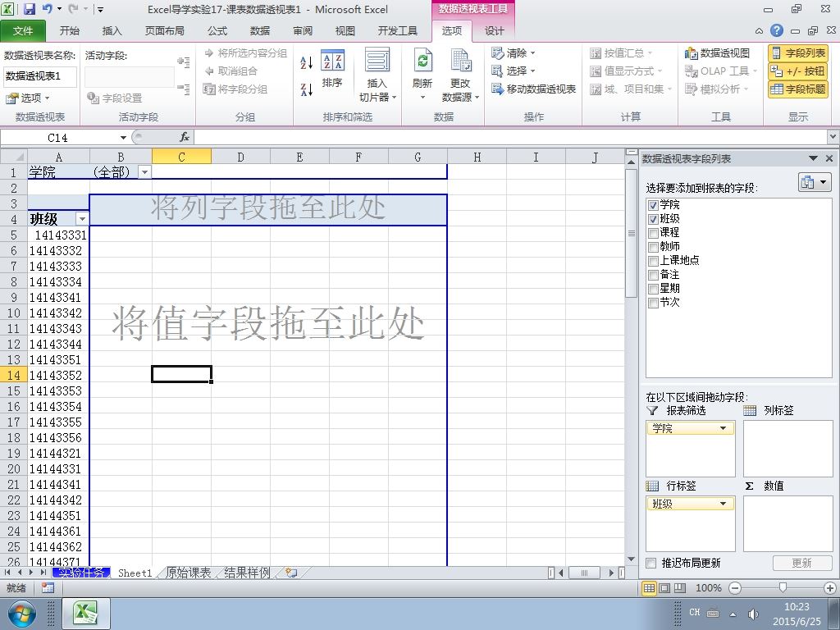The height and width of the screenshot is (630, 840).
Task: Click the zoom slider handle
Action: [783, 587]
